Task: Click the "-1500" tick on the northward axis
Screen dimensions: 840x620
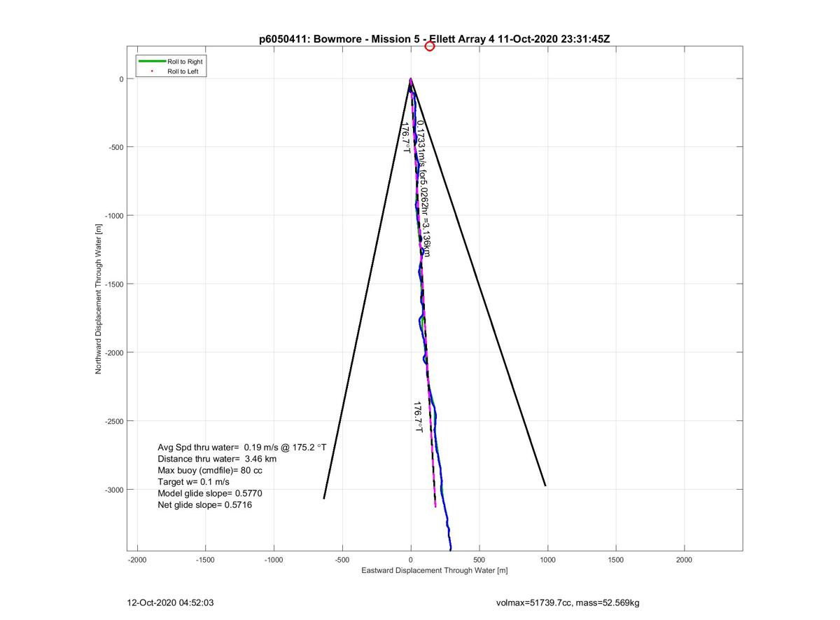Action: click(114, 284)
